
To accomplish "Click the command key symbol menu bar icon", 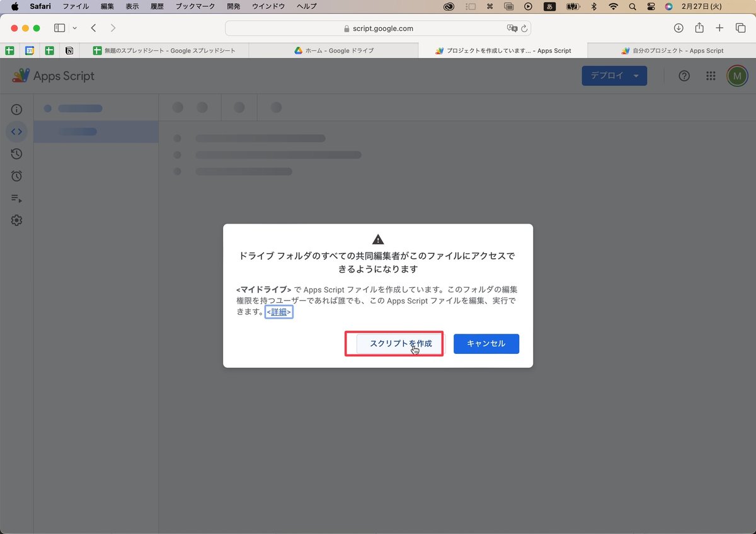I will pyautogui.click(x=490, y=6).
